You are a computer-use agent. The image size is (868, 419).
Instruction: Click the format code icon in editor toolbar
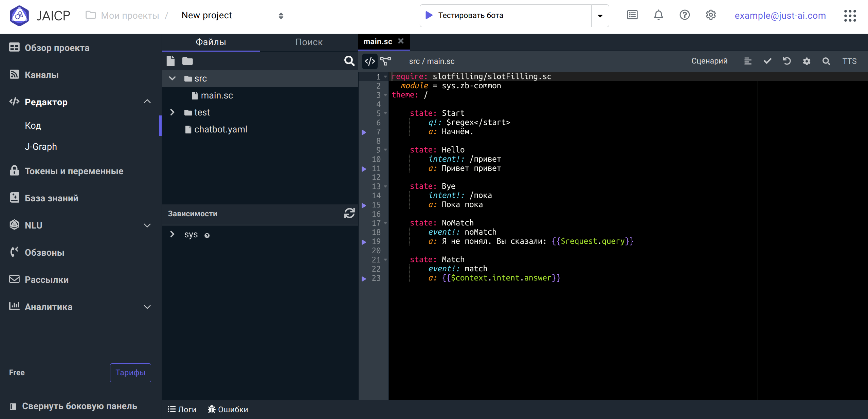pos(748,61)
